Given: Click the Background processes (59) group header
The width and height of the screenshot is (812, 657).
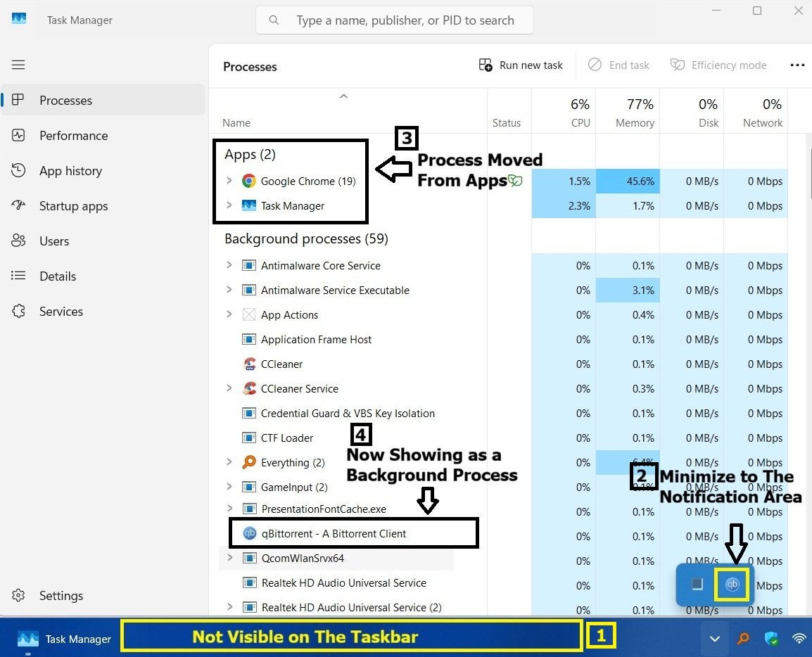Looking at the screenshot, I should pos(306,238).
